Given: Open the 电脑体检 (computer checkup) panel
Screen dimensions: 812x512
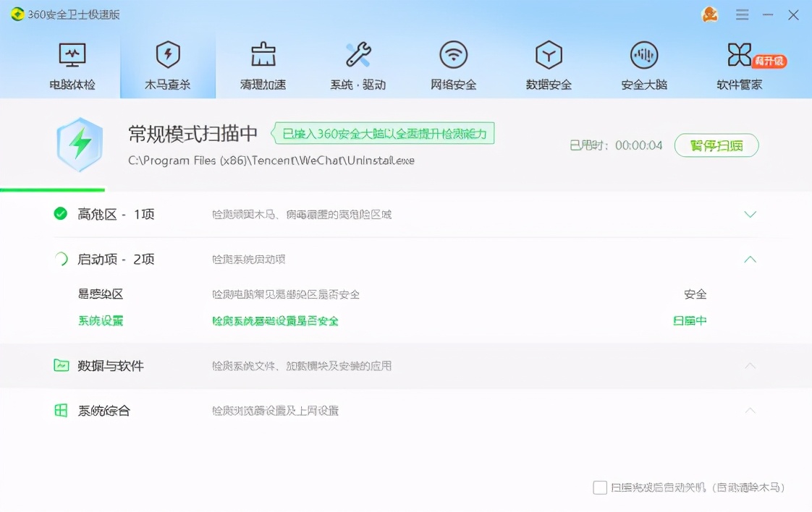Looking at the screenshot, I should [x=73, y=65].
